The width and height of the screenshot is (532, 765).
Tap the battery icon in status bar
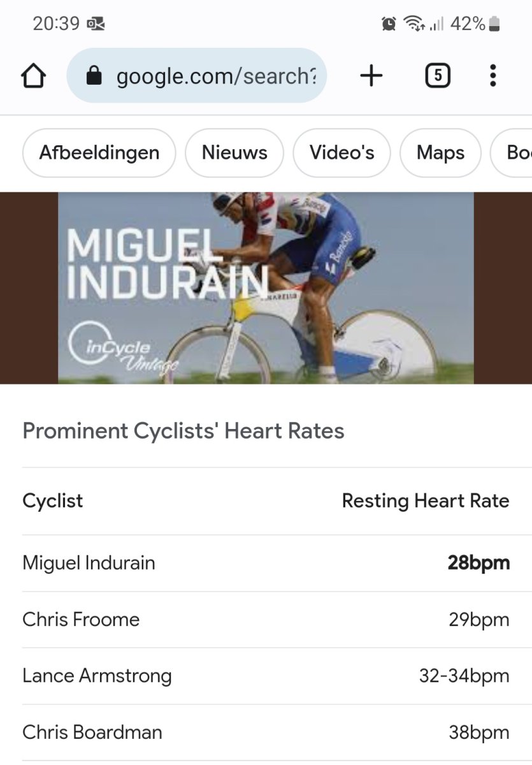tap(495, 24)
